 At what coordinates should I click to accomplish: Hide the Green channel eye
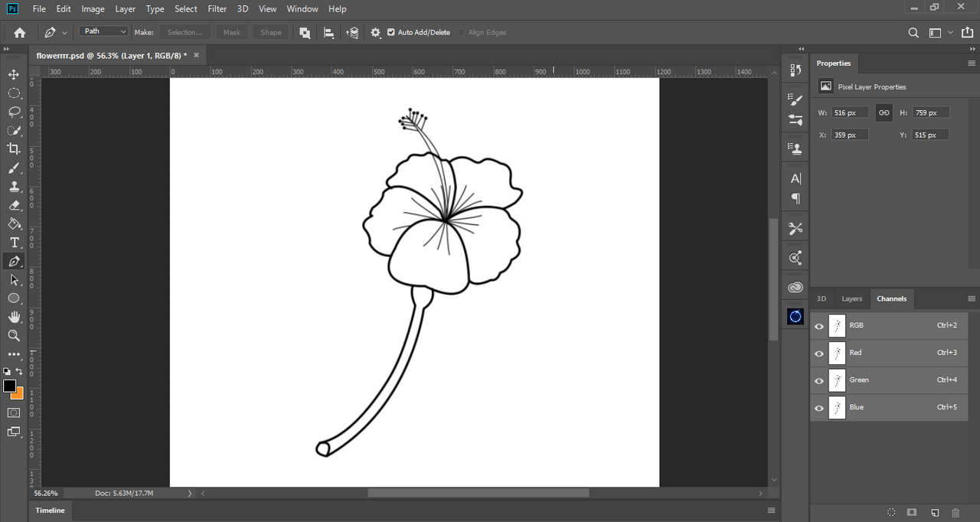[x=819, y=380]
